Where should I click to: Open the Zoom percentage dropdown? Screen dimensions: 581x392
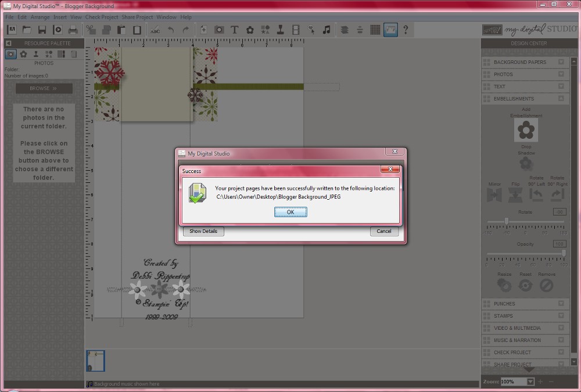click(530, 382)
